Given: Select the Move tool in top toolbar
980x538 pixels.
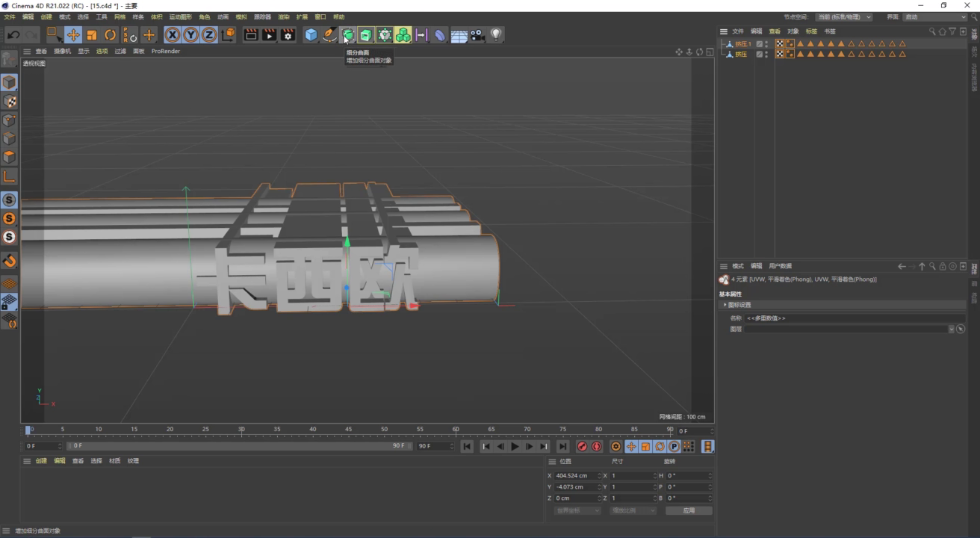Looking at the screenshot, I should coord(73,34).
